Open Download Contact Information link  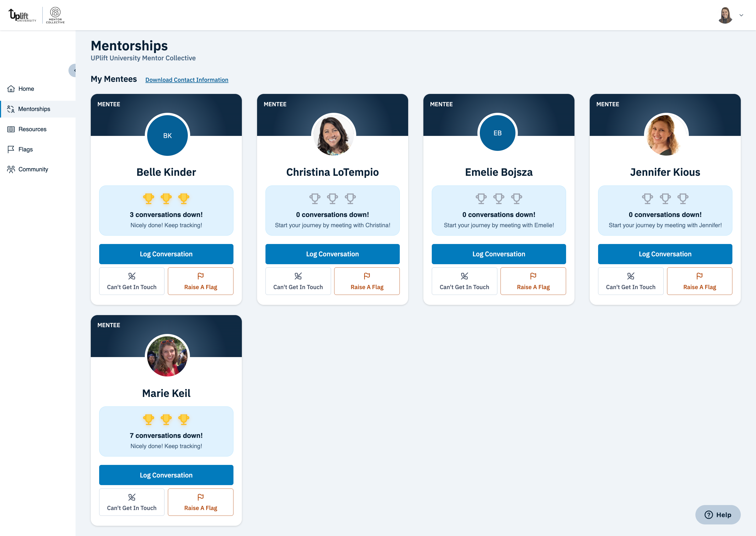(187, 79)
